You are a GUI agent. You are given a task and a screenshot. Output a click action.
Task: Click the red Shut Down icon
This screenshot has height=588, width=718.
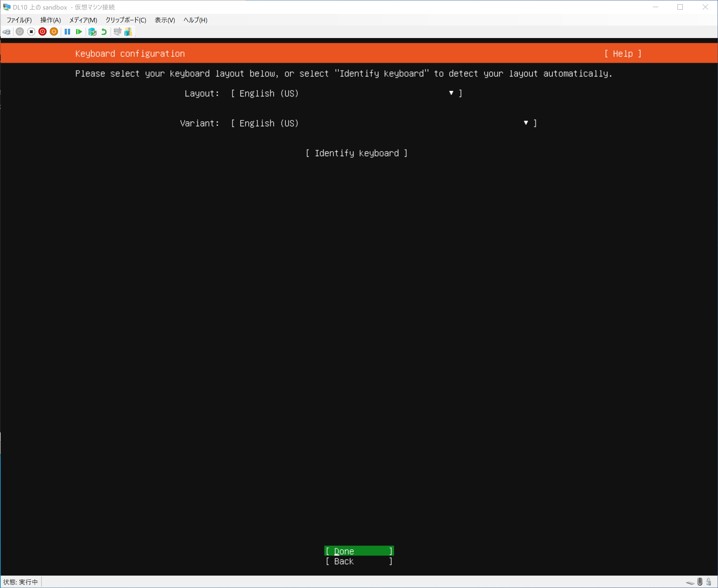coord(43,32)
